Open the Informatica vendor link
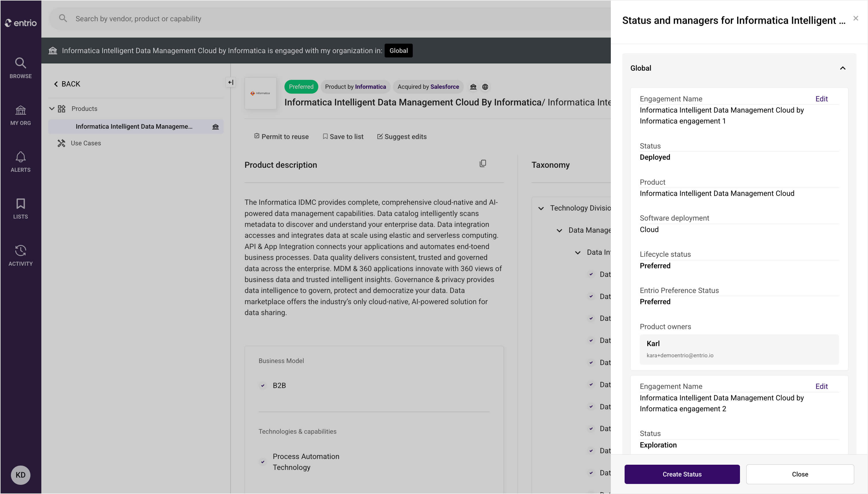The image size is (868, 494). pos(370,87)
